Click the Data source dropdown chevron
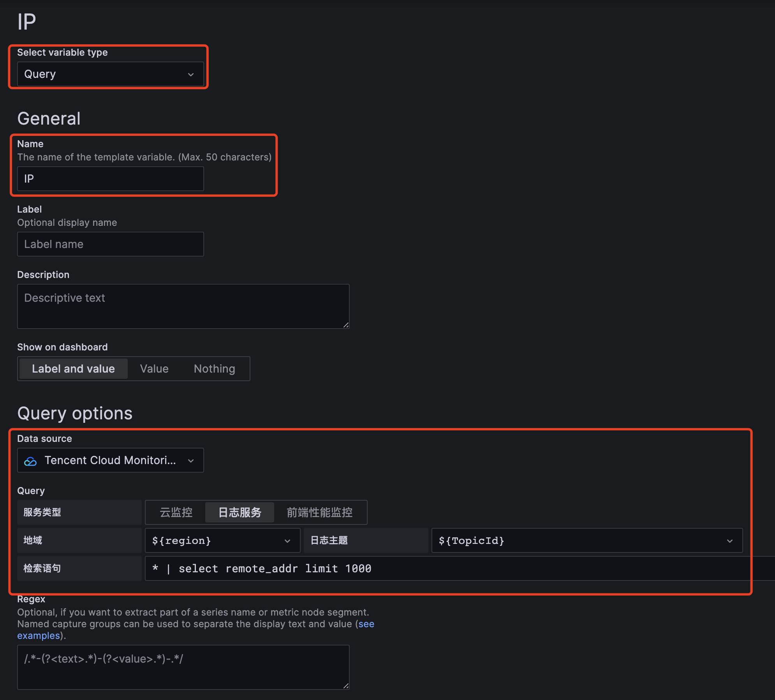Screen dimensions: 775x700 pyautogui.click(x=191, y=461)
